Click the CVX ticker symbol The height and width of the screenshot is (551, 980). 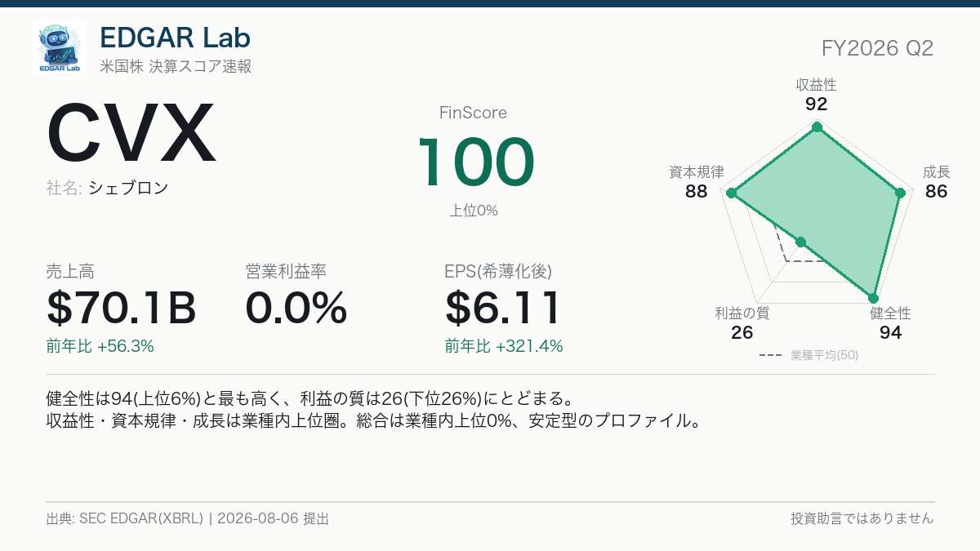(131, 135)
